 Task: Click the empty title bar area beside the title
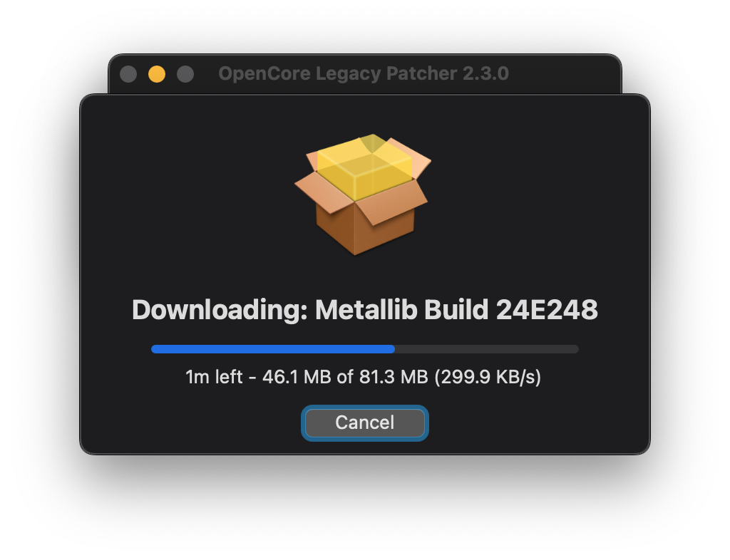click(x=563, y=74)
